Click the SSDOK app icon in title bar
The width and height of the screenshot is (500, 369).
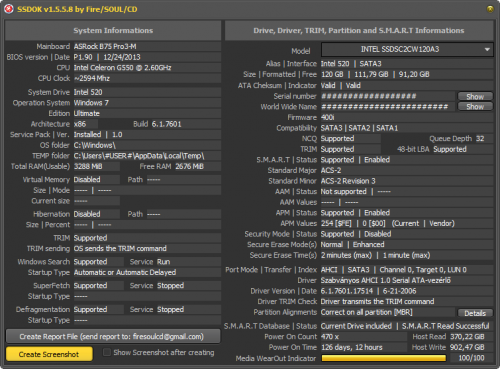pos(8,9)
